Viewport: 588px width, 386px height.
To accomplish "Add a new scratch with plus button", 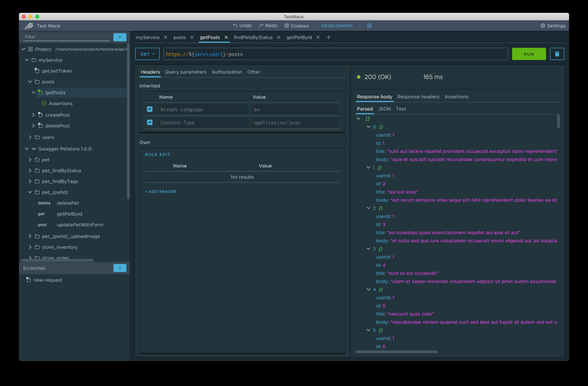I will [x=120, y=268].
